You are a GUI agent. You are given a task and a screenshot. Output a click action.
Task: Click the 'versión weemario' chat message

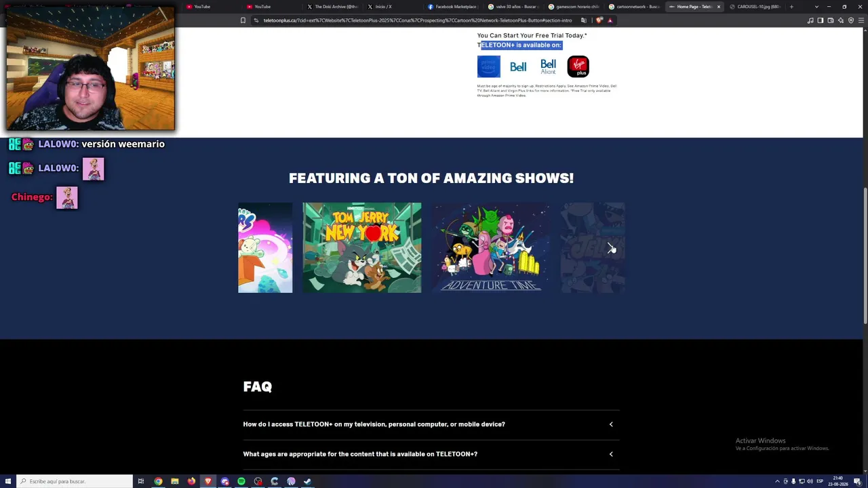pos(123,144)
